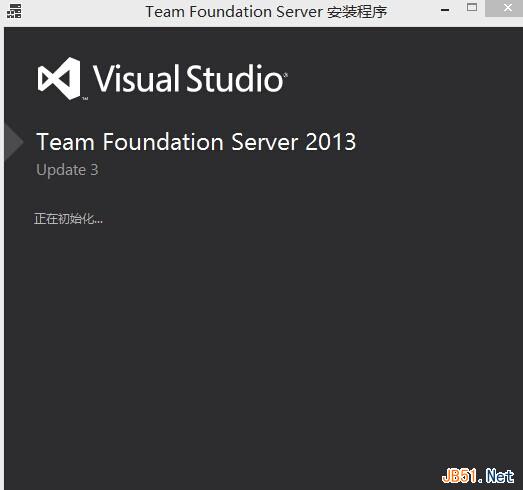Close the Team Foundation Server installer

pyautogui.click(x=504, y=8)
